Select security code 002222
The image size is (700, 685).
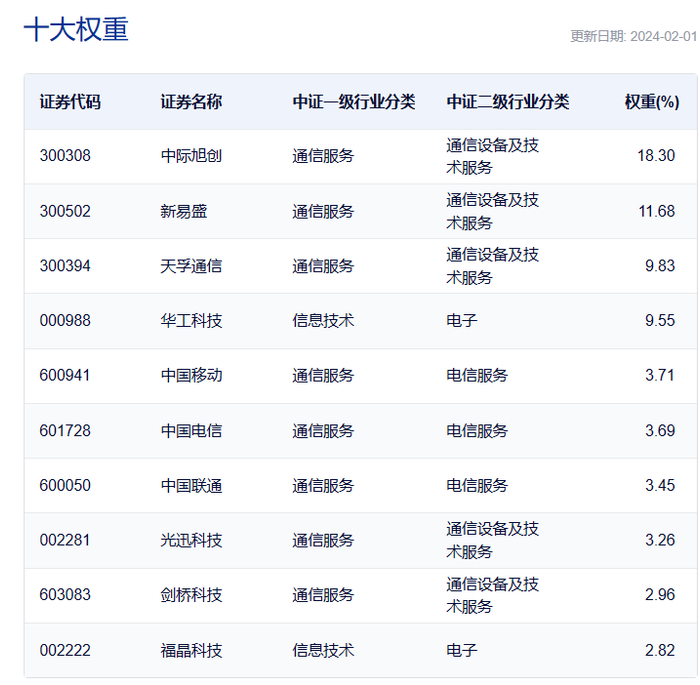[65, 650]
